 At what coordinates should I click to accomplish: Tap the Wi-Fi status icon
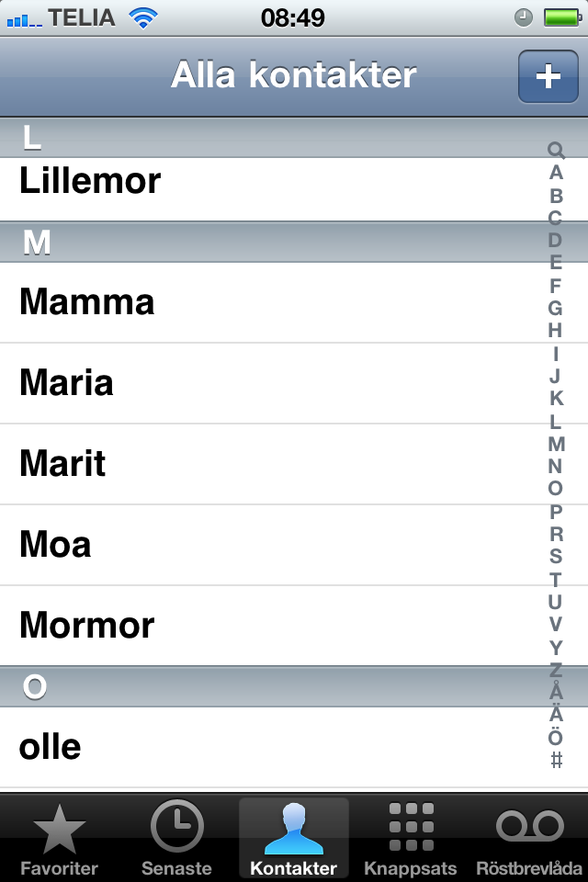143,18
